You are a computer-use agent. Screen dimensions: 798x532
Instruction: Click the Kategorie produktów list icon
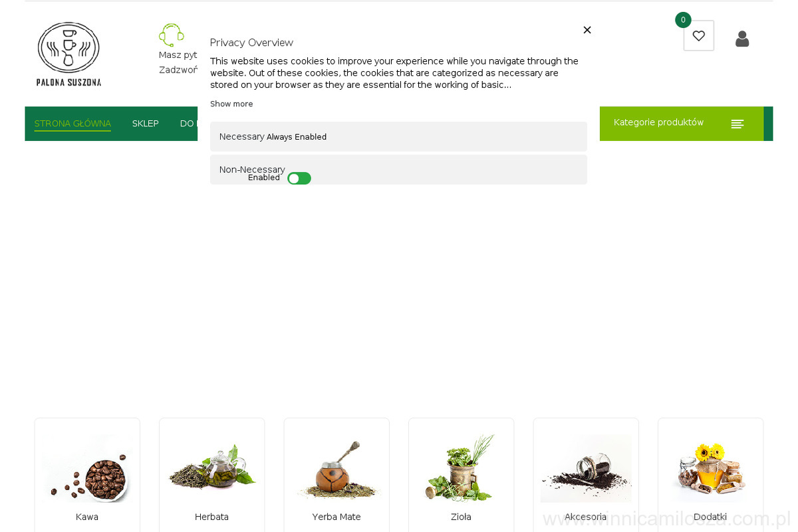point(737,124)
